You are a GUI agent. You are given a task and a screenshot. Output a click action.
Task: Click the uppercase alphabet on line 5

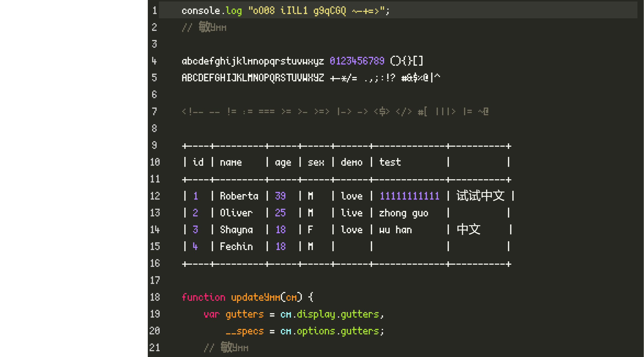[253, 78]
